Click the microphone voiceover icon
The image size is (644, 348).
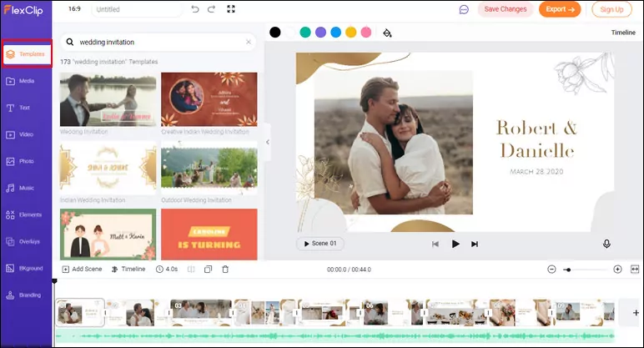click(606, 244)
